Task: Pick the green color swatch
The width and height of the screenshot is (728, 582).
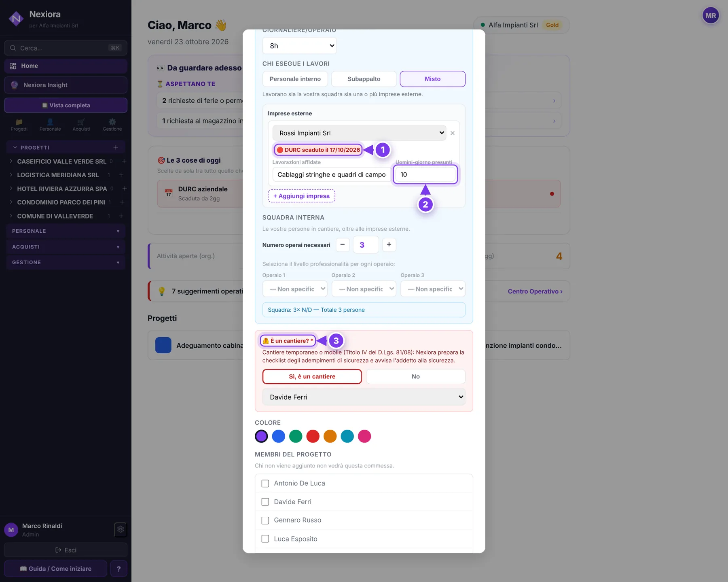Action: click(x=296, y=436)
